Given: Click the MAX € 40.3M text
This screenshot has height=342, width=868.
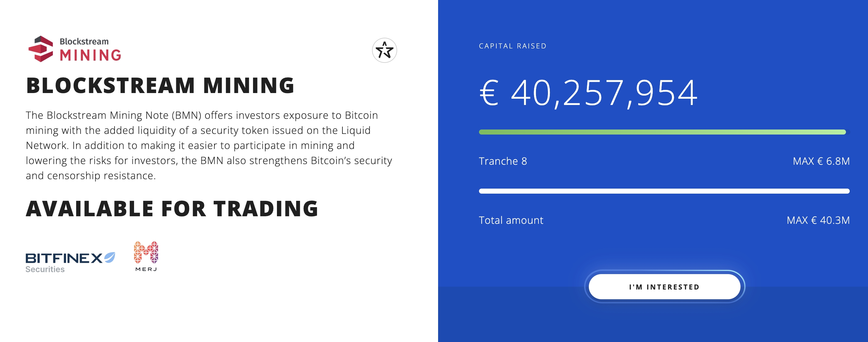Looking at the screenshot, I should click(818, 220).
